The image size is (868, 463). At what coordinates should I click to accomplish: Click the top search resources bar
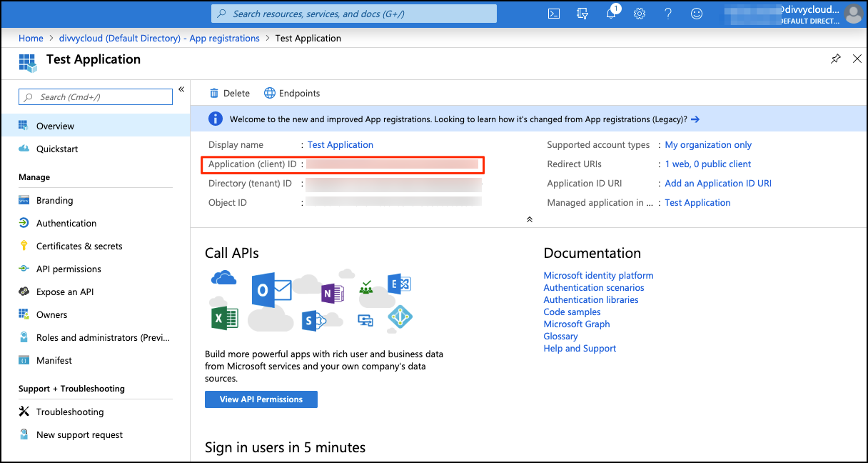[x=354, y=14]
